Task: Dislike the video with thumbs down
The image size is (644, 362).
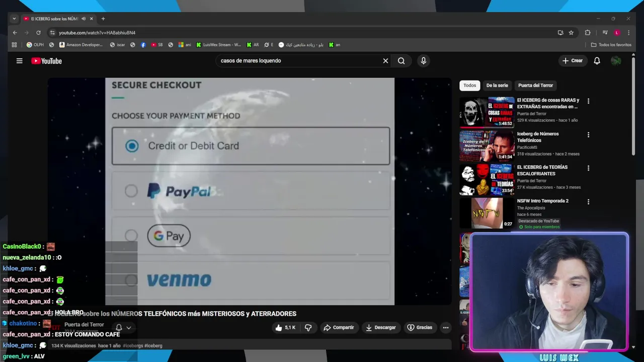Action: pyautogui.click(x=308, y=327)
